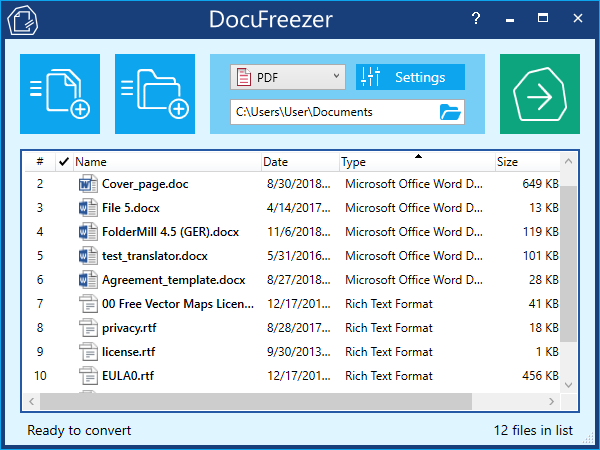Click the RTF icon of EULA0.rtf
Viewport: 600px width, 450px height.
click(x=88, y=376)
